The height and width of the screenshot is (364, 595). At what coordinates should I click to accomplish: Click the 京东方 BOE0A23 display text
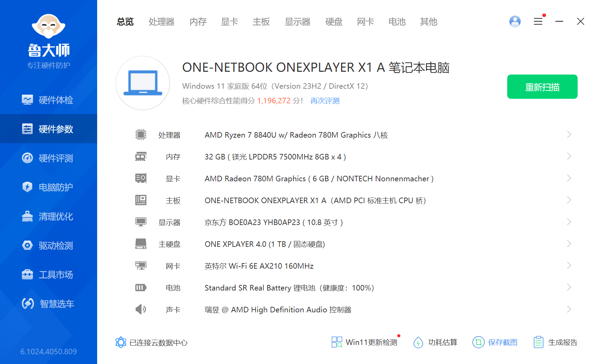coord(274,222)
